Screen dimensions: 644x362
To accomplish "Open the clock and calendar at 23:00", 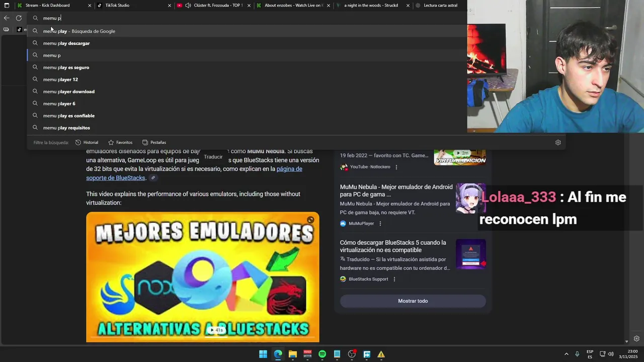I will pyautogui.click(x=629, y=354).
